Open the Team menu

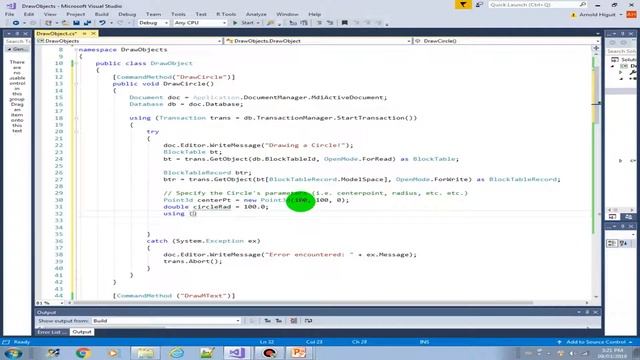click(x=153, y=14)
